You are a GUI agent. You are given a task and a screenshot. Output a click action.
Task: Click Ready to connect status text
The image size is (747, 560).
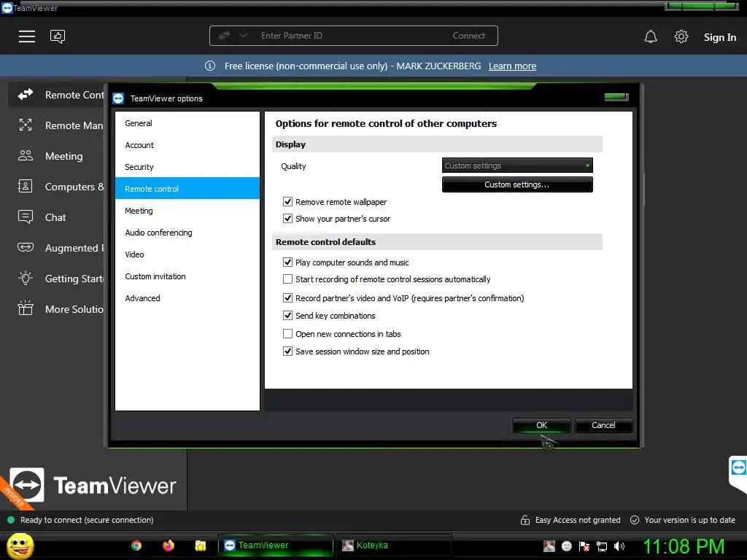pos(88,520)
